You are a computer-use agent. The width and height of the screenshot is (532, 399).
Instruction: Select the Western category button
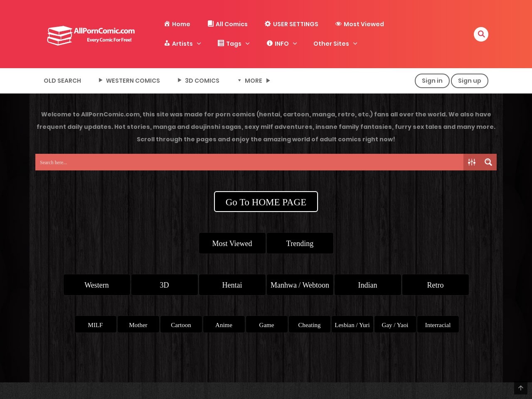coord(96,285)
